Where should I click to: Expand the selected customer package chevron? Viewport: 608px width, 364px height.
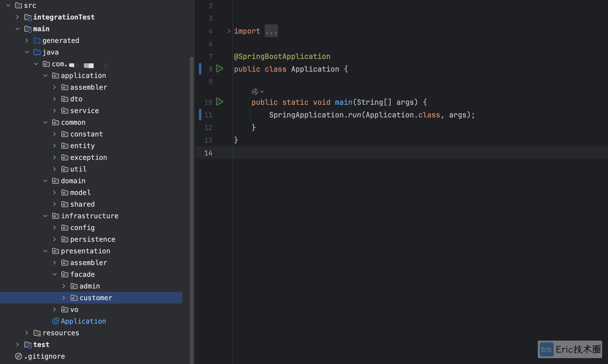64,298
